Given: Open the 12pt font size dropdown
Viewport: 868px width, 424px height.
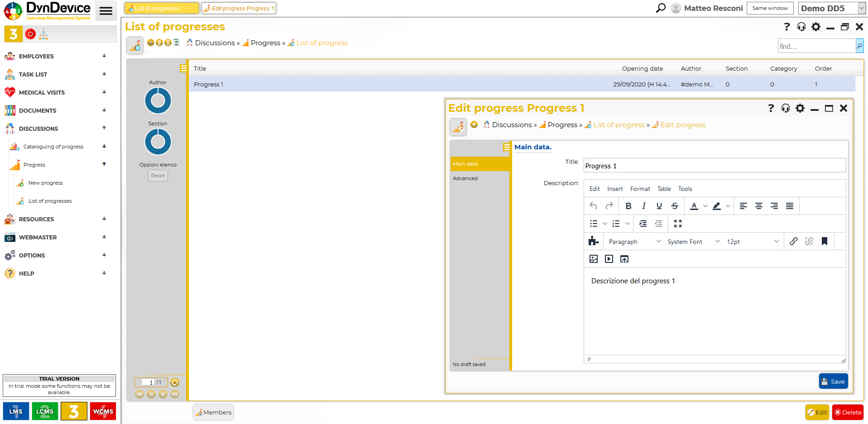Looking at the screenshot, I should (x=753, y=242).
